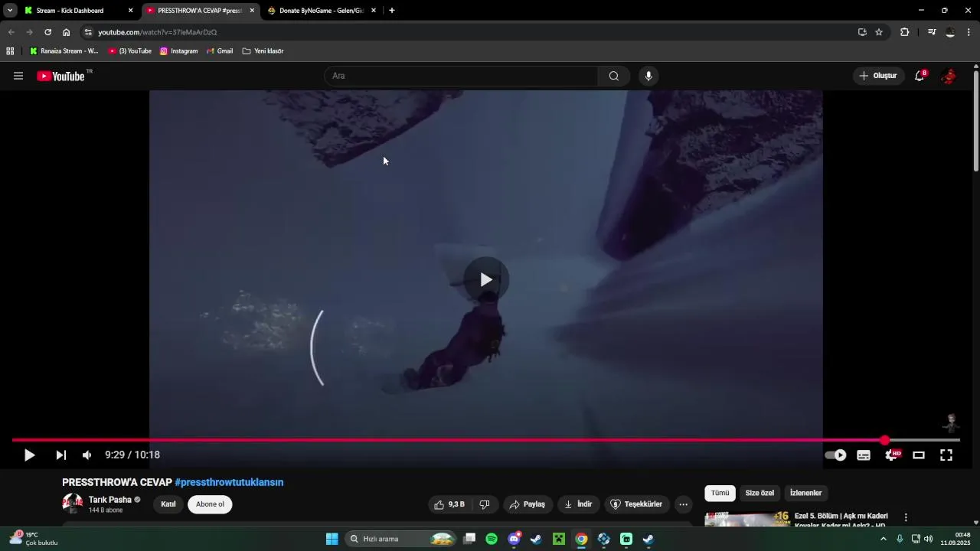Bookmark this page with the star icon
This screenshot has width=980, height=551.
(x=879, y=32)
